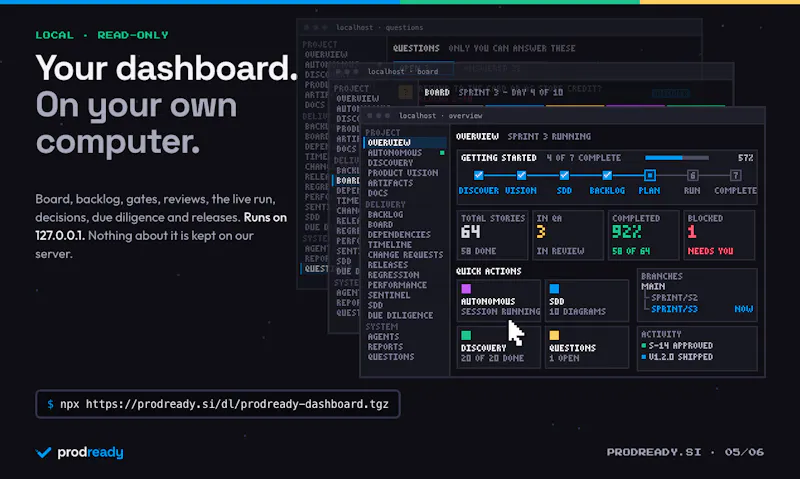
Task: Click the Total Stories 64 card
Action: pyautogui.click(x=492, y=235)
